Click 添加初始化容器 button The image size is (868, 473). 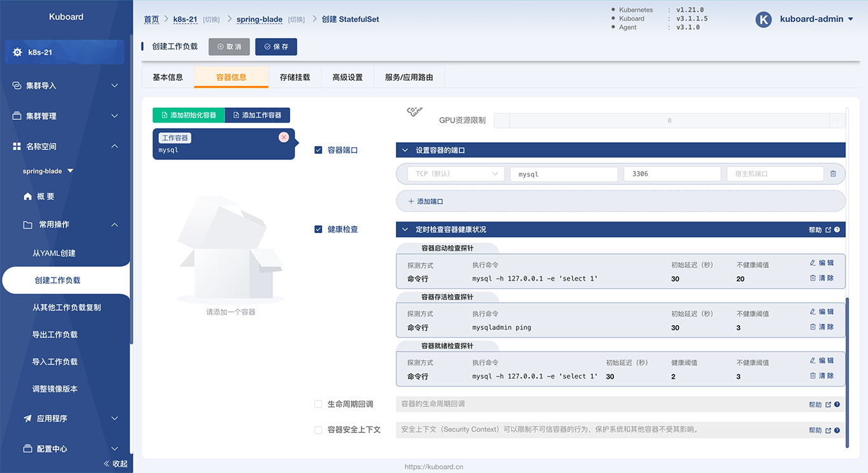point(189,115)
